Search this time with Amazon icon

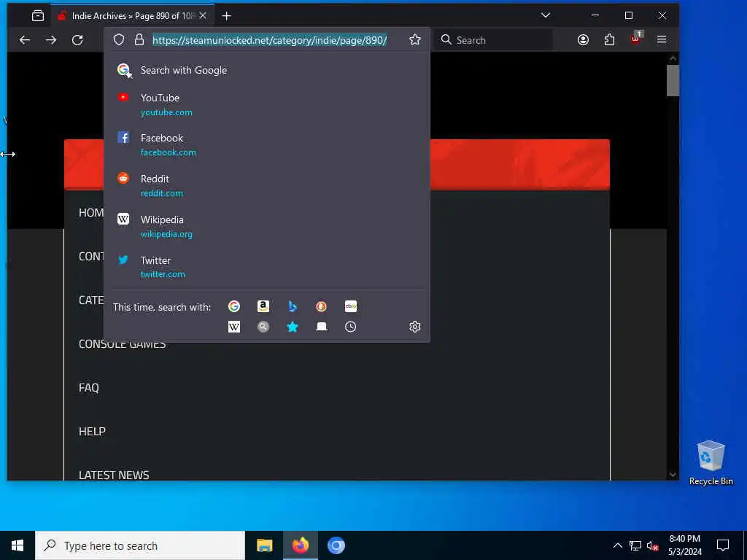[263, 306]
